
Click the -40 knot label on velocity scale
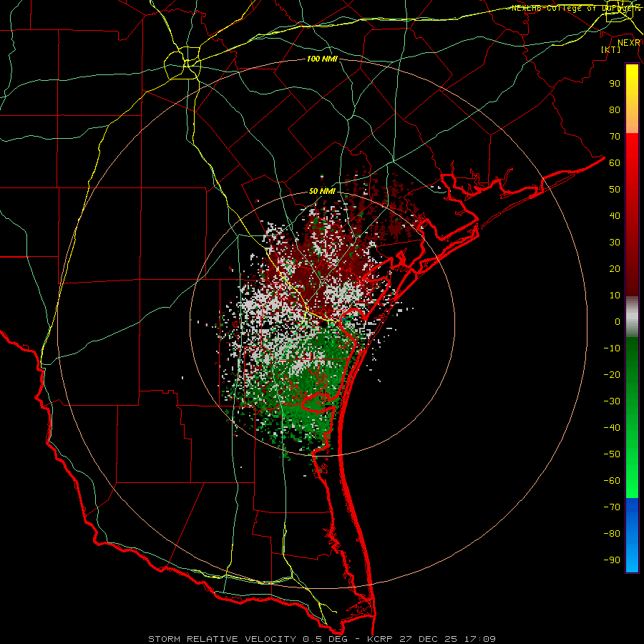pyautogui.click(x=612, y=428)
